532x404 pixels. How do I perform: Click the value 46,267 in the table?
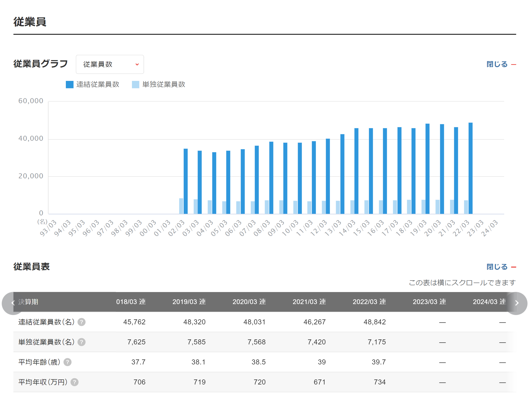point(314,322)
